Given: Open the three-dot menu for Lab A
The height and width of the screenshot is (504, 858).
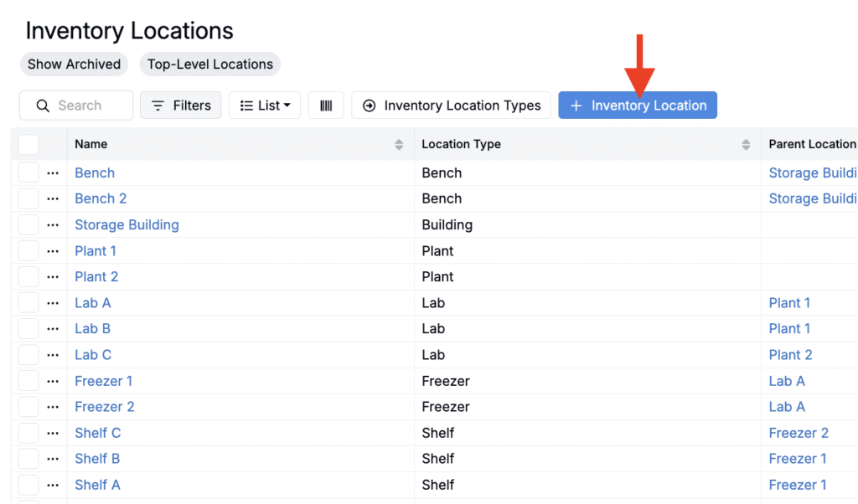Looking at the screenshot, I should pyautogui.click(x=53, y=303).
